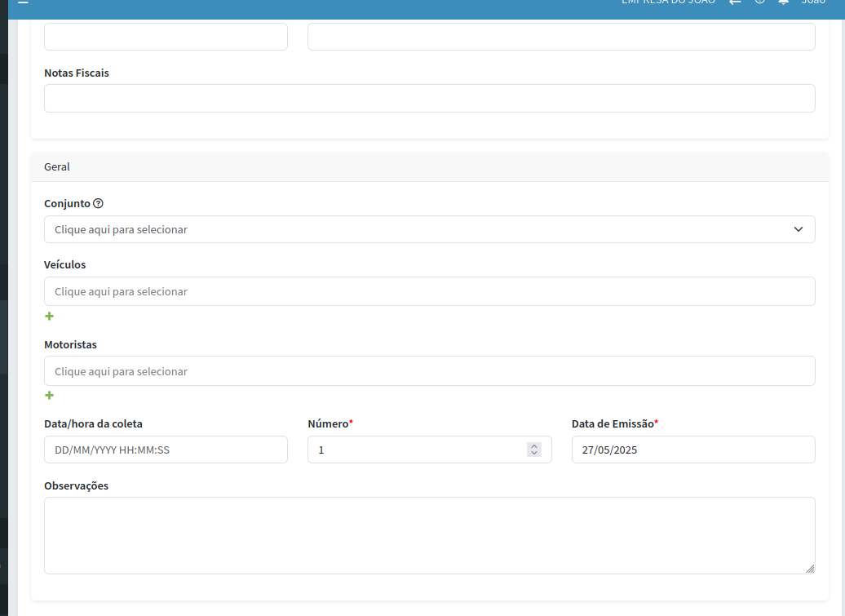
Task: Click into the Observações text area
Action: pos(429,535)
